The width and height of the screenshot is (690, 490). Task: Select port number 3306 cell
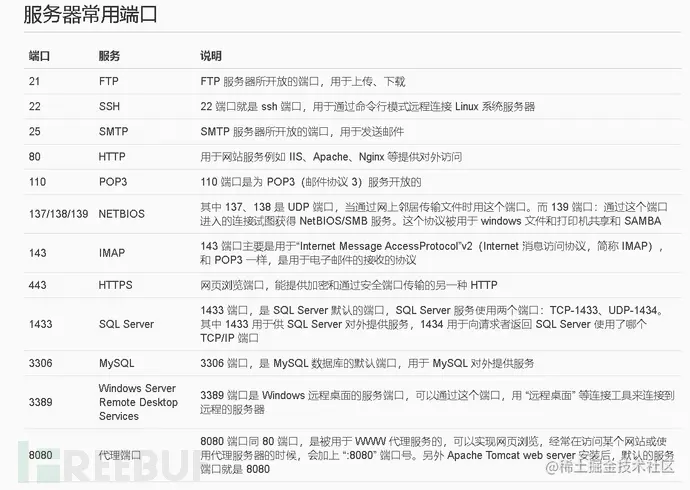tap(40, 363)
